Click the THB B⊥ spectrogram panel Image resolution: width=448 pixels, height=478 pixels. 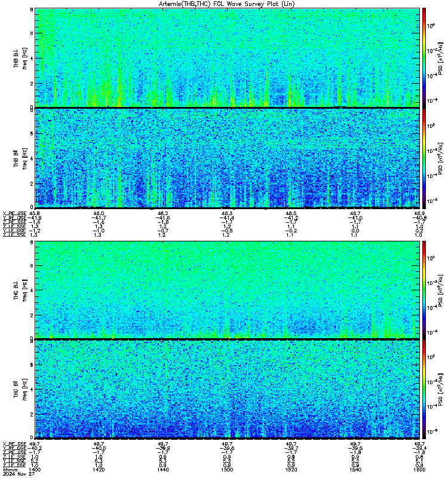click(228, 58)
